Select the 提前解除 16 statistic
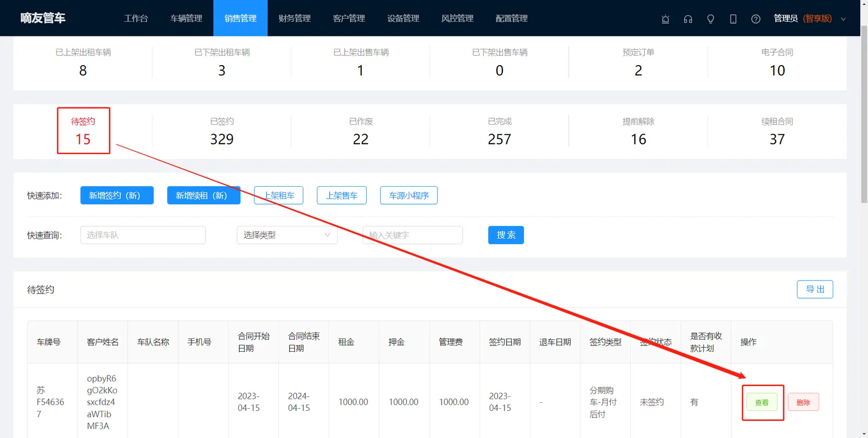 pyautogui.click(x=639, y=131)
